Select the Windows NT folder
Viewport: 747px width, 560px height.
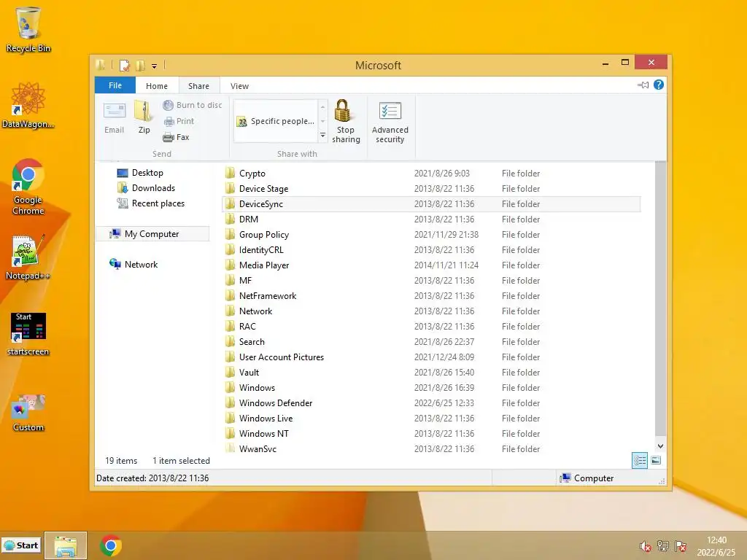click(431, 433)
